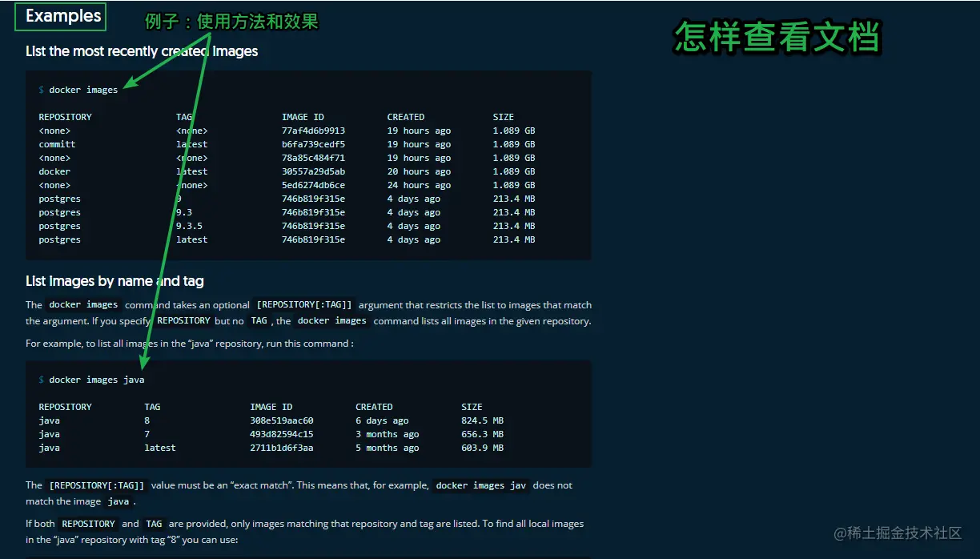Click the "$ docker images java" command line
Image resolution: width=980 pixels, height=559 pixels.
pyautogui.click(x=91, y=380)
